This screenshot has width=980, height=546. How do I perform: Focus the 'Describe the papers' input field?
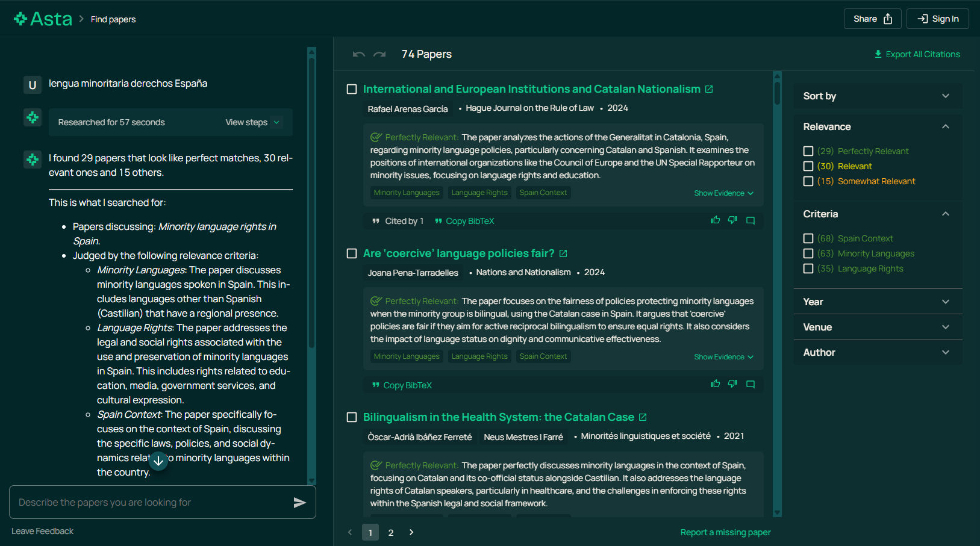(151, 503)
